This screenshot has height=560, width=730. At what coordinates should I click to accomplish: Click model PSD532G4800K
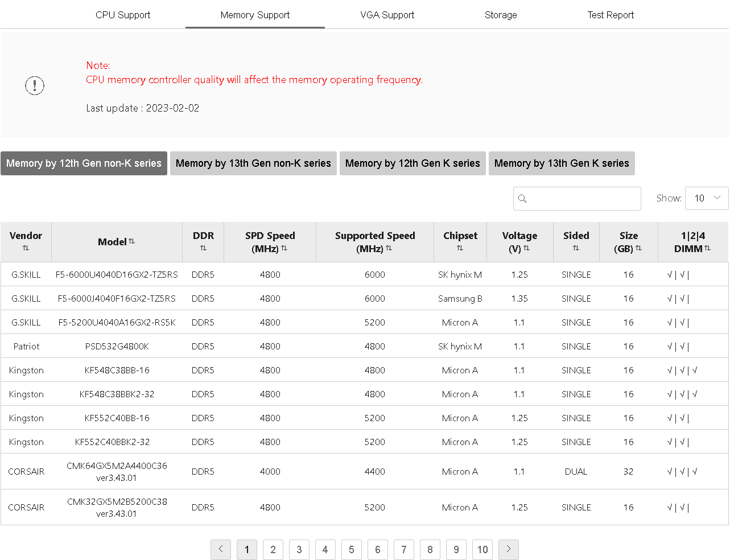[x=117, y=347]
